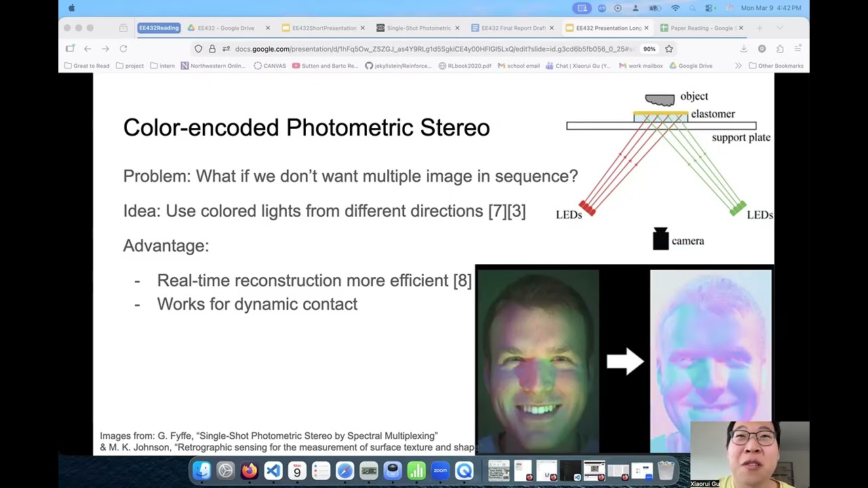Go back with the browser back arrow

click(x=87, y=49)
